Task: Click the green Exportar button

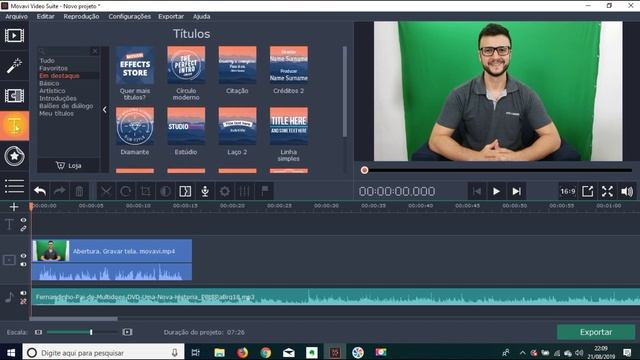Action: coord(596,332)
